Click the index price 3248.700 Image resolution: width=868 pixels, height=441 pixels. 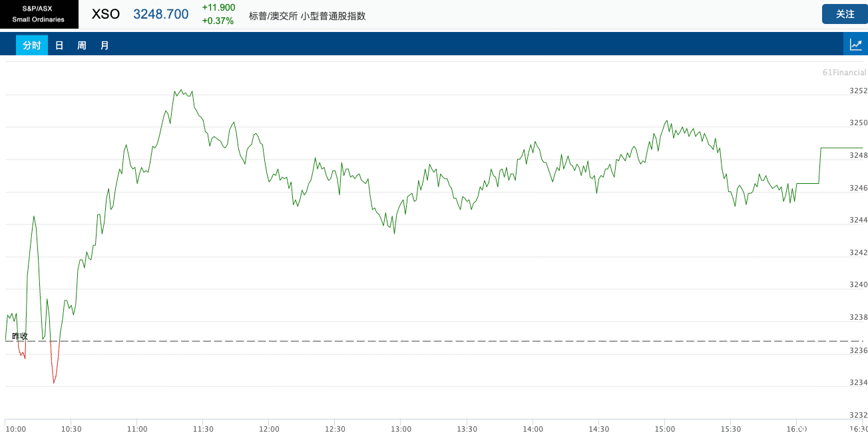[161, 14]
